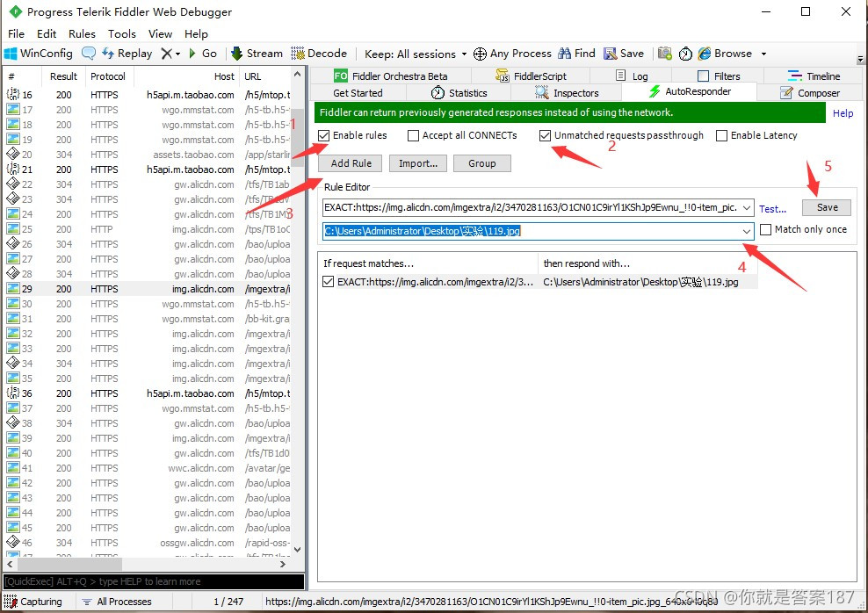Click the Import... button

click(418, 163)
